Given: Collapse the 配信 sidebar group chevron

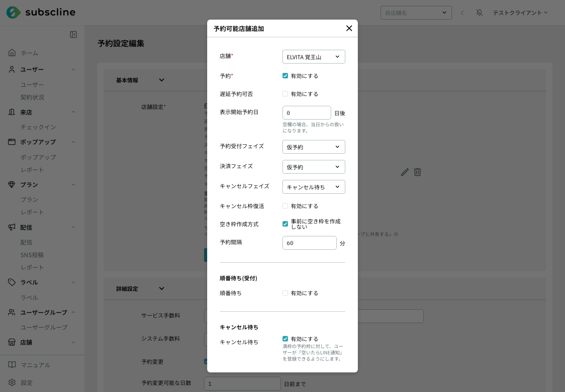Looking at the screenshot, I should point(73,227).
